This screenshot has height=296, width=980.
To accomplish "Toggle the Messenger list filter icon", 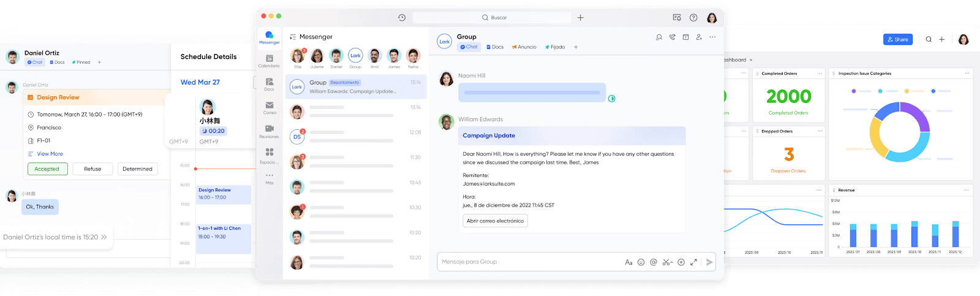I will click(293, 37).
